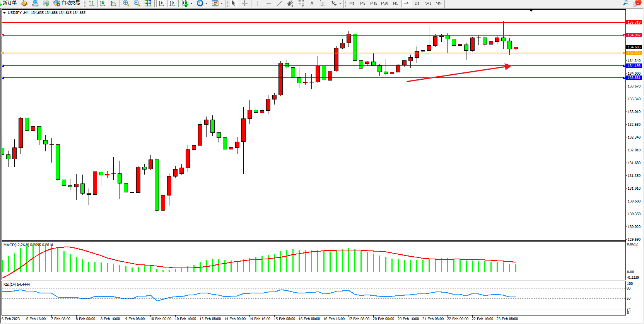Open the search magnifier in top right

point(625,3)
